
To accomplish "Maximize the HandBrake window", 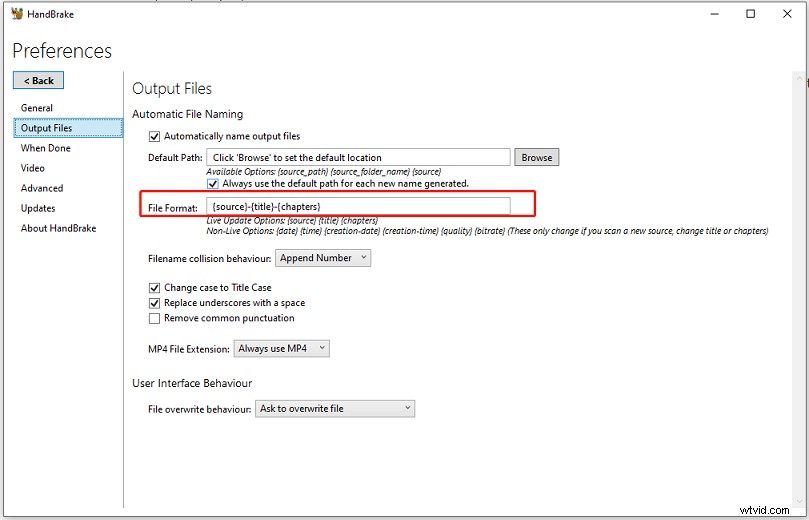I will coord(751,14).
